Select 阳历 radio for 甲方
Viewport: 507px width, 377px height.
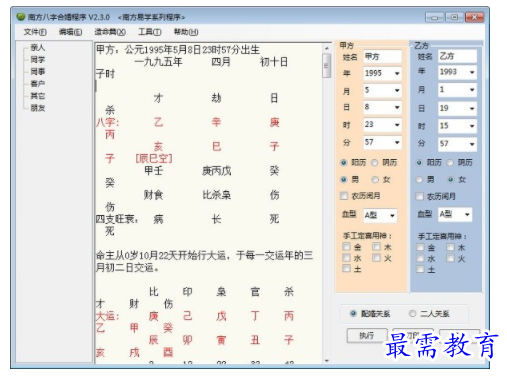344,163
